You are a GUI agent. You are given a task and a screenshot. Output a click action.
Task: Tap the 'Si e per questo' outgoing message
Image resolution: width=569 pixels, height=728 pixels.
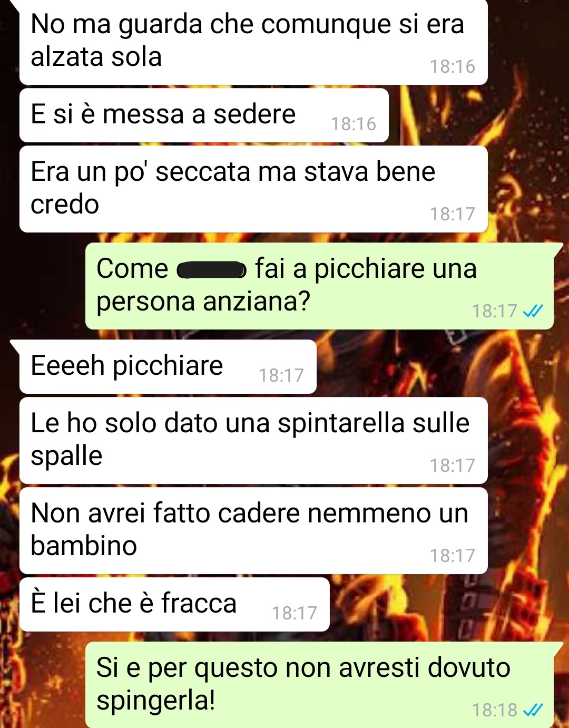click(x=320, y=685)
